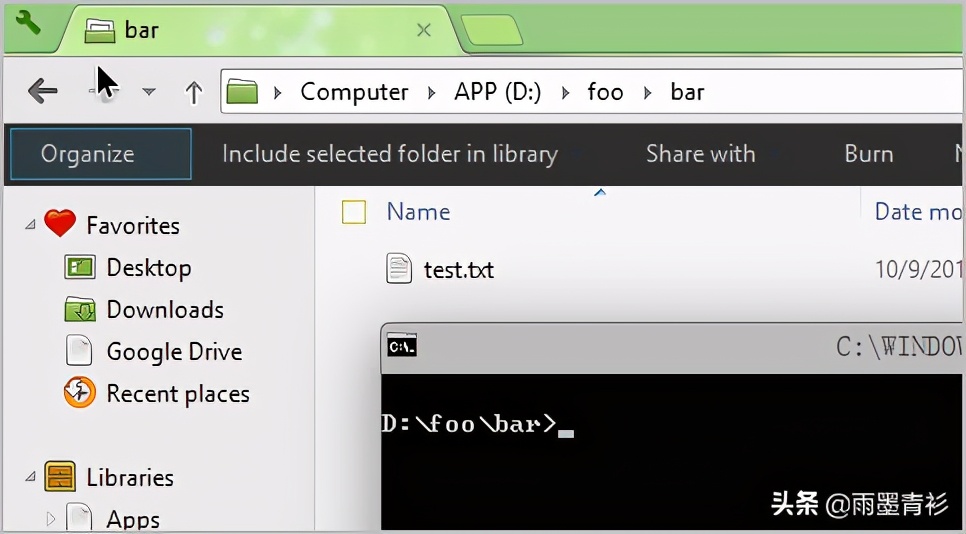The image size is (966, 534).
Task: Sort files by Name column
Action: [x=419, y=212]
